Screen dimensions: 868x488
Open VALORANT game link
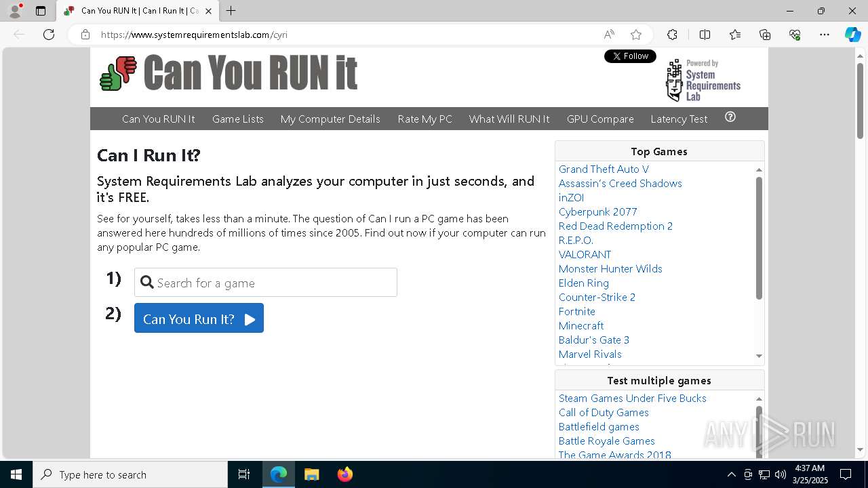click(x=585, y=254)
